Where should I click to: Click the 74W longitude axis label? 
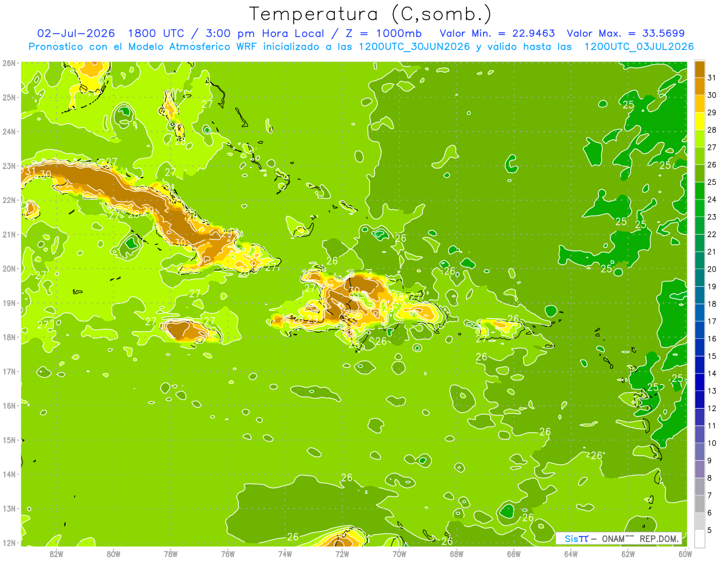pos(285,554)
